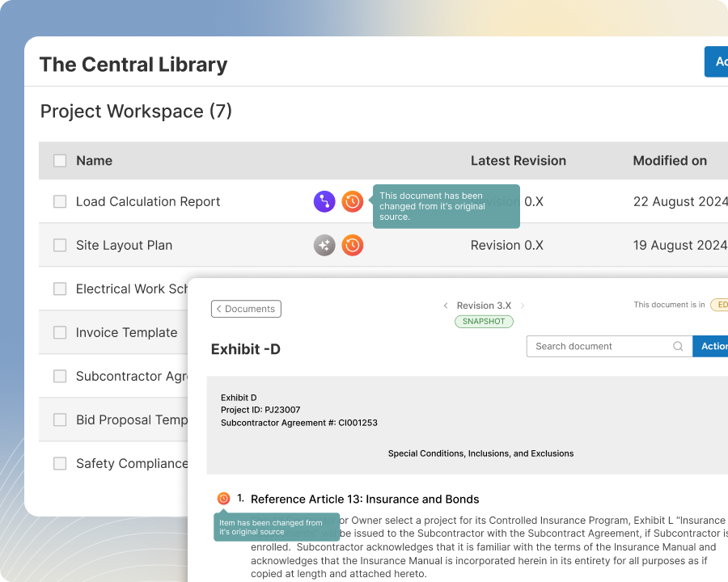This screenshot has width=728, height=582.
Task: Click the Project ID: PJ23007 line
Action: 260,410
